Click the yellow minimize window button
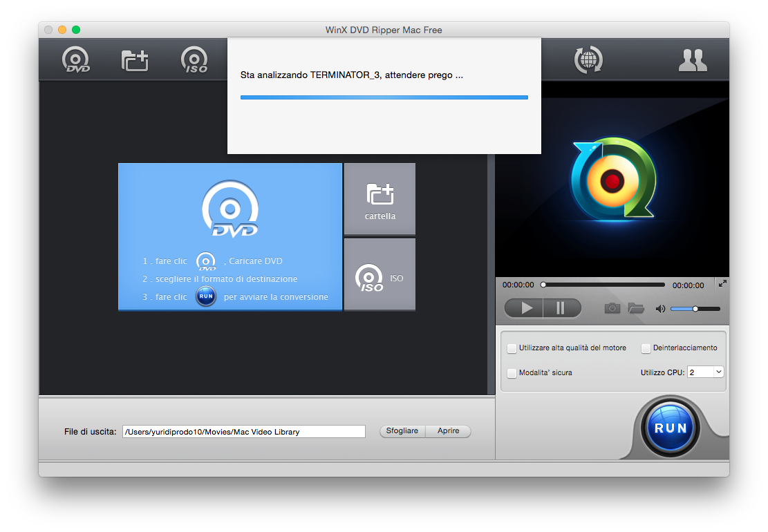The image size is (768, 532). point(62,30)
